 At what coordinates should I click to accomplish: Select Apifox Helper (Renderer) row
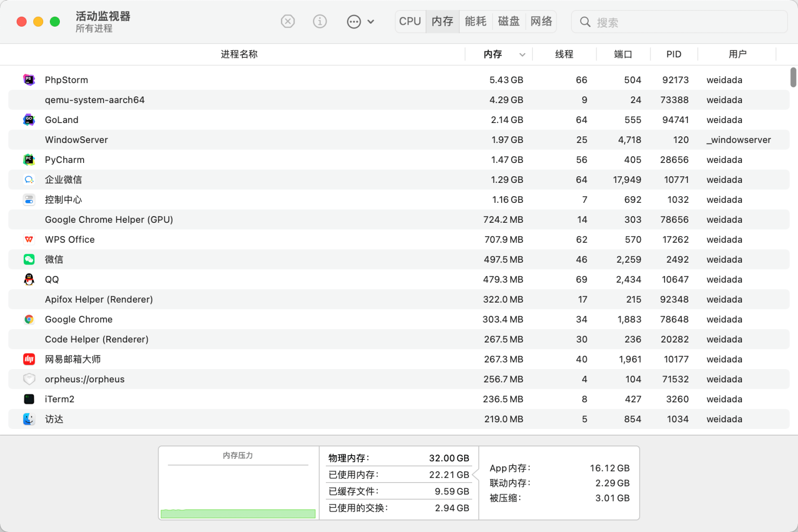click(x=399, y=299)
